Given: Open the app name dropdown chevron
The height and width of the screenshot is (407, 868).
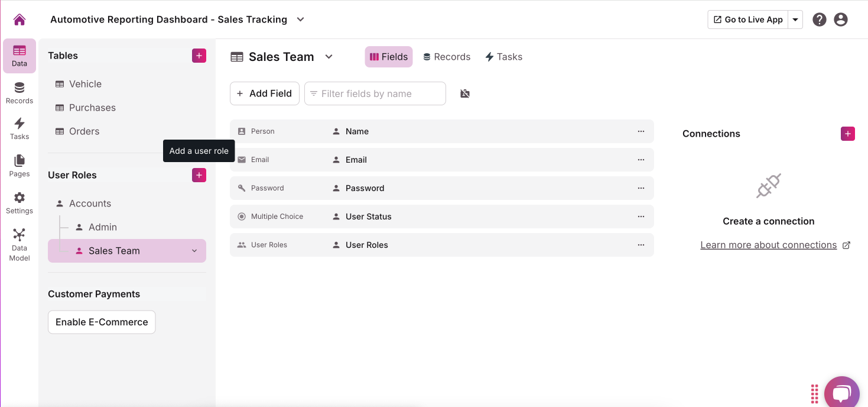Looking at the screenshot, I should pos(300,20).
